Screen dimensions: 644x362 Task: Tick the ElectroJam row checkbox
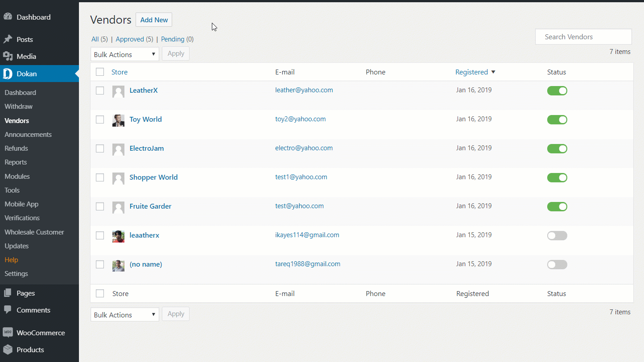[x=100, y=148]
